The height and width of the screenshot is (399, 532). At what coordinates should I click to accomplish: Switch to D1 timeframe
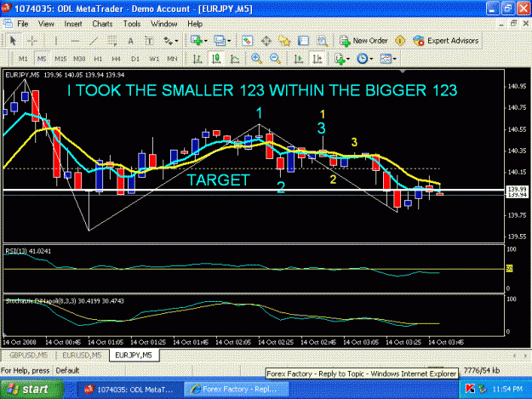tap(135, 59)
